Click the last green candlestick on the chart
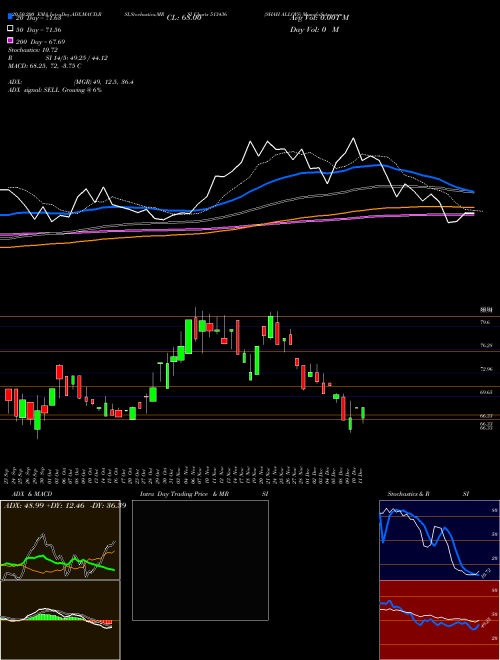The width and height of the screenshot is (500, 660). coord(363,413)
